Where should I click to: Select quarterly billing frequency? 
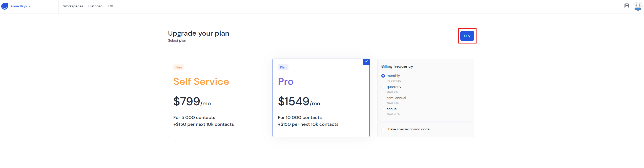point(383,87)
